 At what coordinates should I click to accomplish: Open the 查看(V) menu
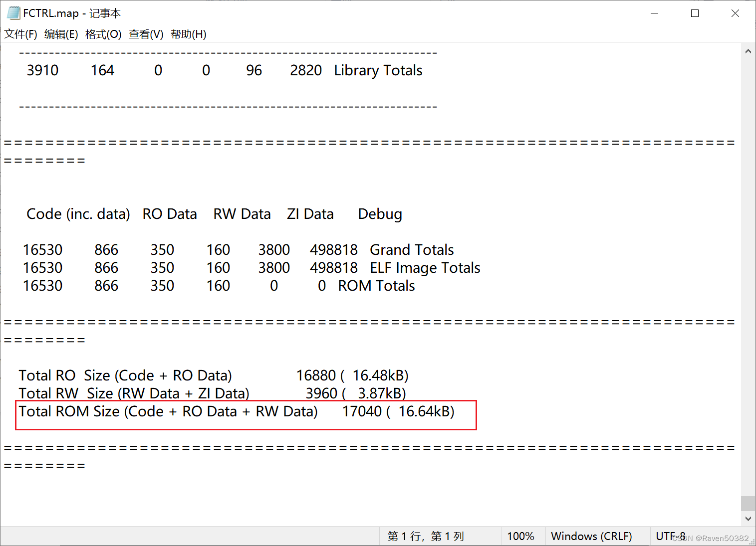pyautogui.click(x=146, y=34)
